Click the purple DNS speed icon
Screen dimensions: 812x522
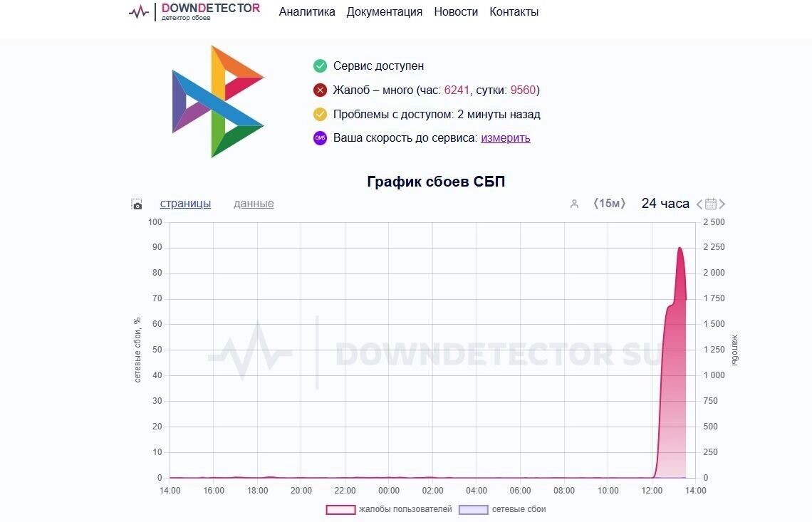point(319,137)
